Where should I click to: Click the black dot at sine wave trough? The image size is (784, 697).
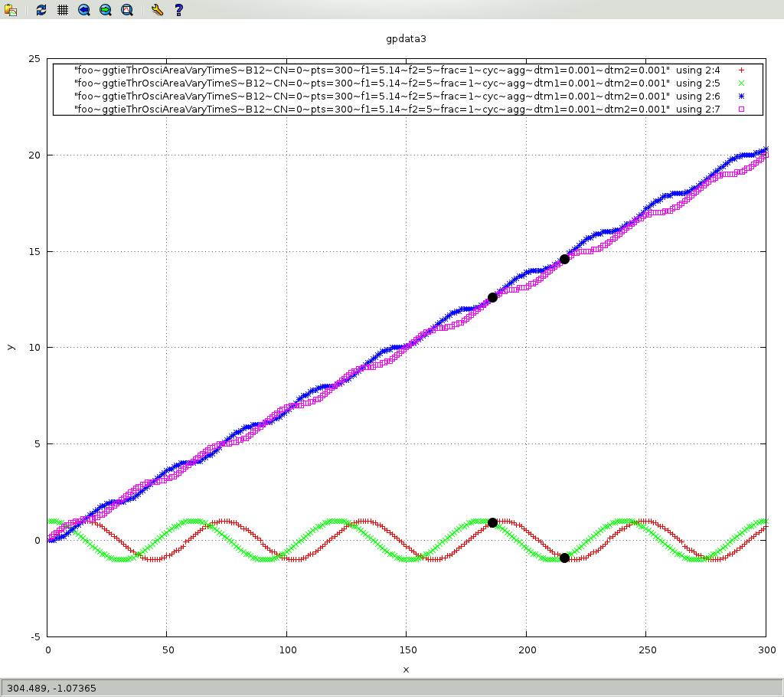[x=564, y=558]
